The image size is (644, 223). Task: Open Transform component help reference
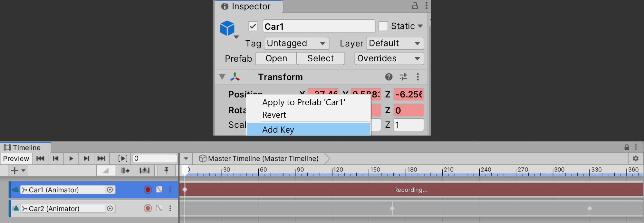[389, 77]
